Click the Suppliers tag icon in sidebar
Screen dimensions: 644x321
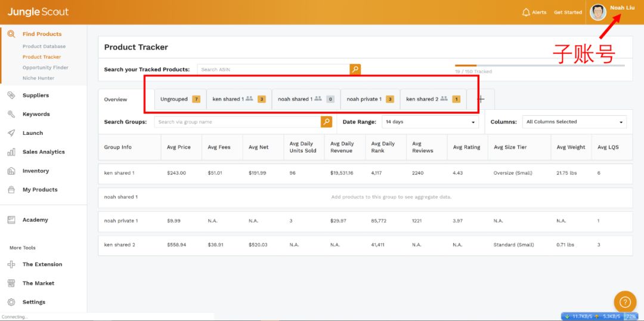(11, 95)
